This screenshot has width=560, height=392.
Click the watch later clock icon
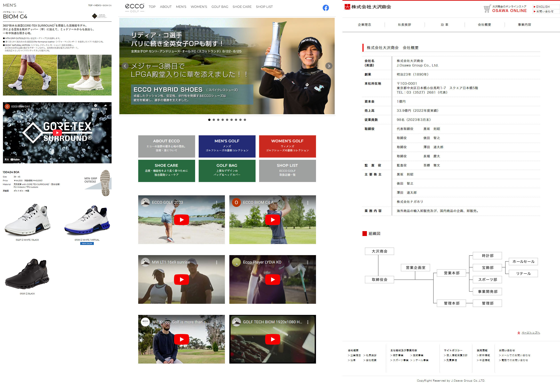(95, 107)
